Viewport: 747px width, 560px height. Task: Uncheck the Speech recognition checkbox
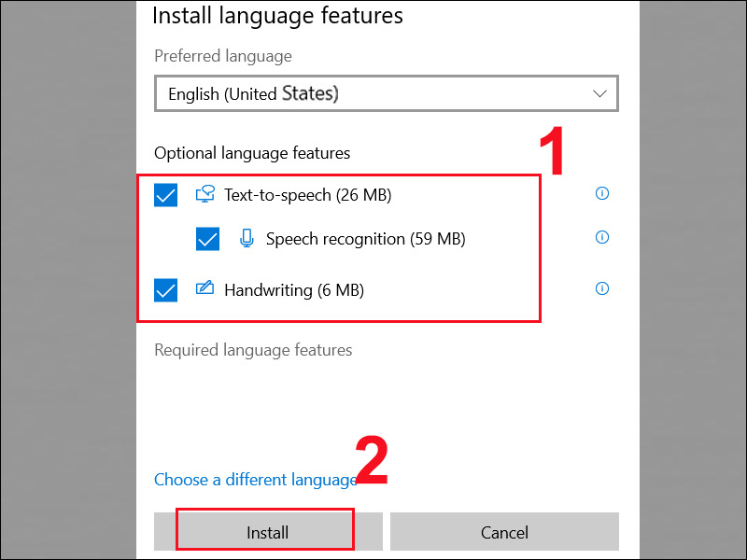207,239
